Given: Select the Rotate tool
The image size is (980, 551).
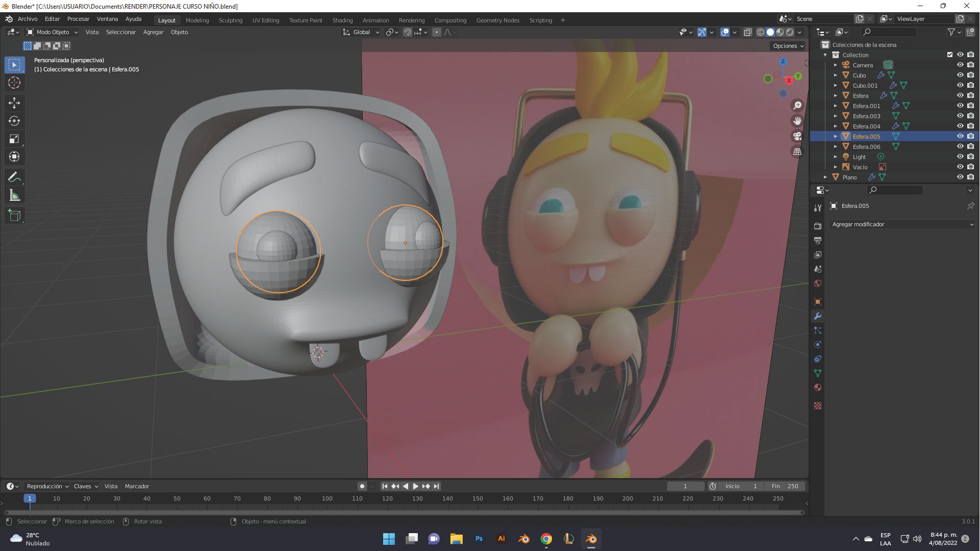Looking at the screenshot, I should point(14,121).
